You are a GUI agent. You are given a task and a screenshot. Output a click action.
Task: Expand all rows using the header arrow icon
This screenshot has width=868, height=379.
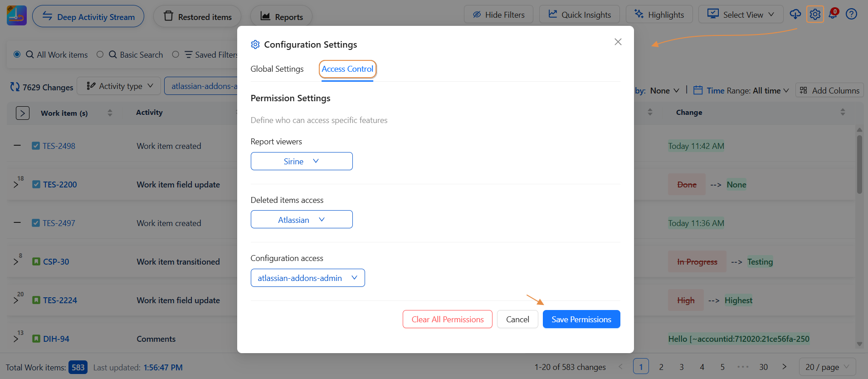pos(23,113)
